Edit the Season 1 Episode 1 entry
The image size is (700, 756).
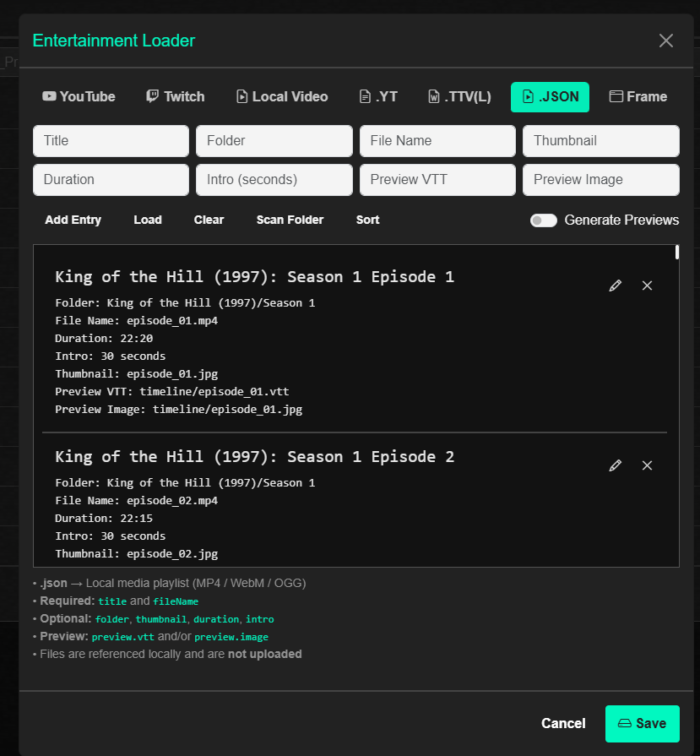pyautogui.click(x=615, y=286)
